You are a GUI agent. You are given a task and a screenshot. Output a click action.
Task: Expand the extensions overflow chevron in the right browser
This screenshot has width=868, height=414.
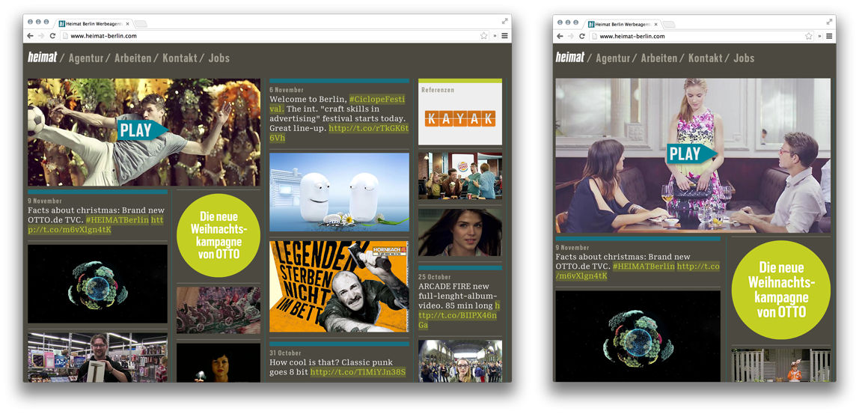(819, 36)
